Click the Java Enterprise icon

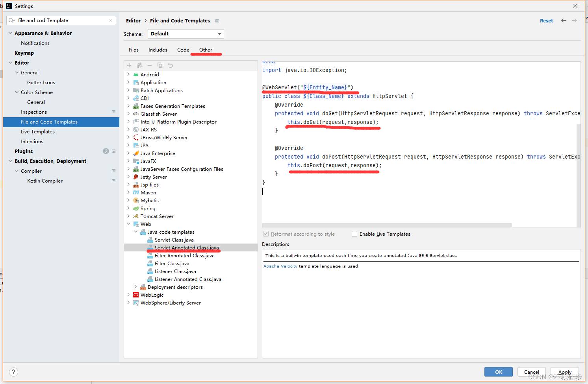(136, 153)
